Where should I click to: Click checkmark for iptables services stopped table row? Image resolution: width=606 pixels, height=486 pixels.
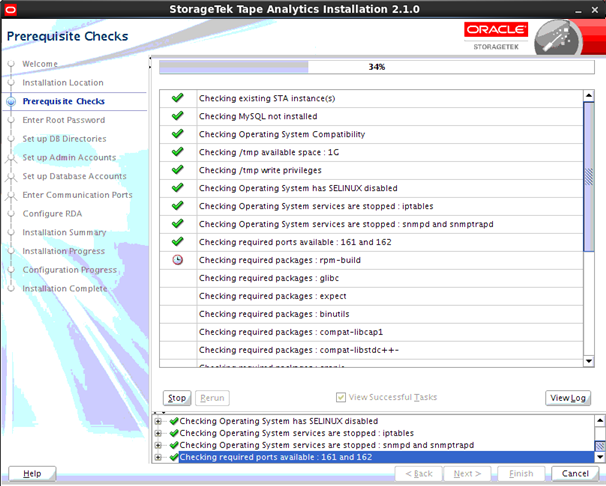click(x=177, y=206)
